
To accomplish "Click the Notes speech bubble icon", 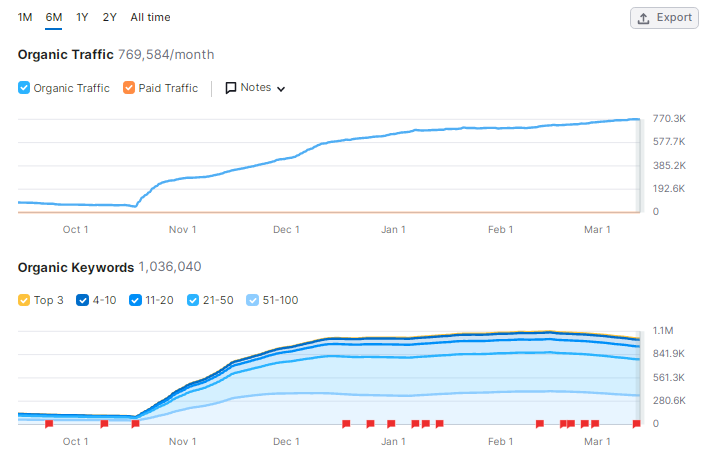I will [230, 88].
